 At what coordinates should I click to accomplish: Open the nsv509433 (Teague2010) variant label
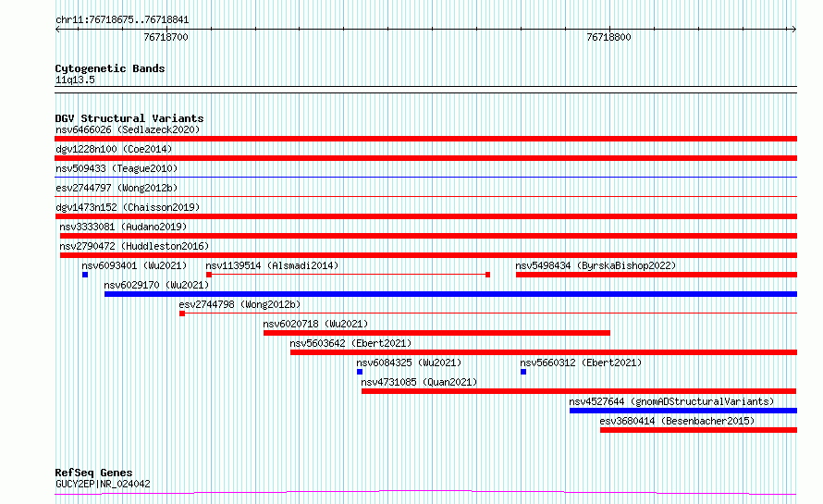pos(117,168)
